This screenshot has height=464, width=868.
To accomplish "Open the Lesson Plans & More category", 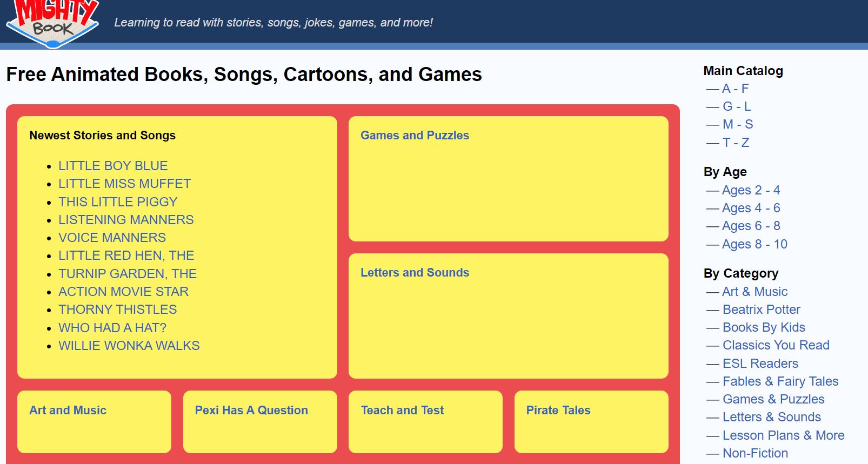I will 783,435.
